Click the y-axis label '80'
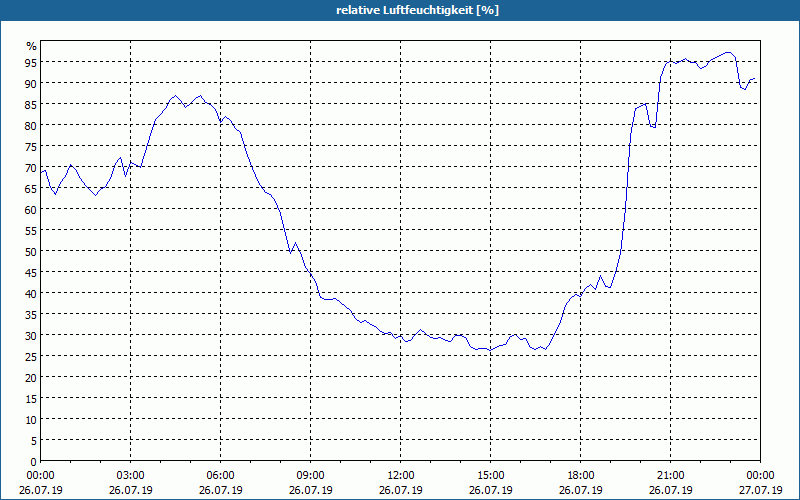Viewport: 800px width, 500px height. [x=30, y=125]
